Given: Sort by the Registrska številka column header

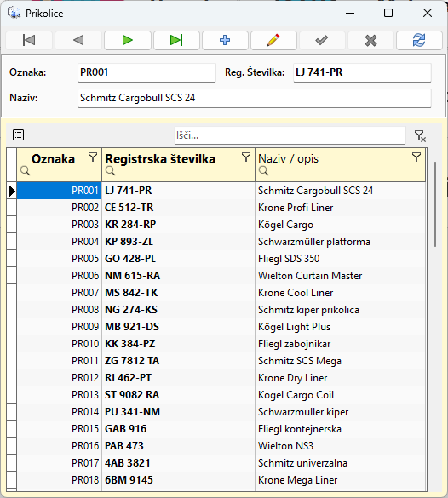Looking at the screenshot, I should (160, 159).
